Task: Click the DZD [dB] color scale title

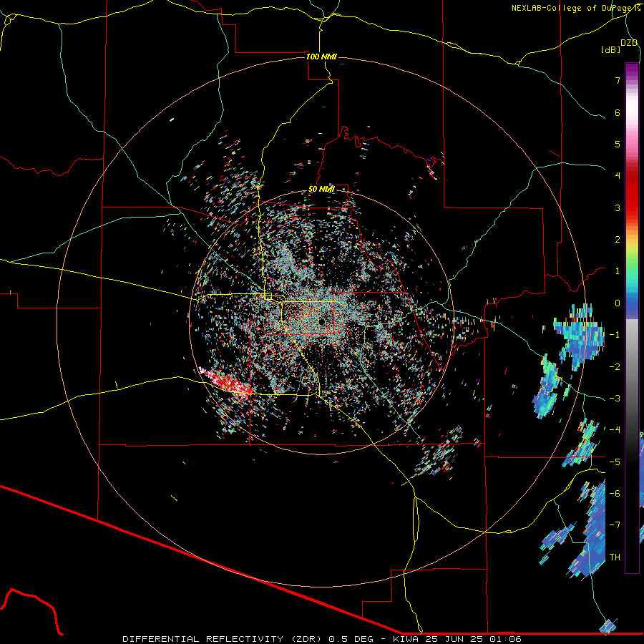Action: [x=620, y=46]
